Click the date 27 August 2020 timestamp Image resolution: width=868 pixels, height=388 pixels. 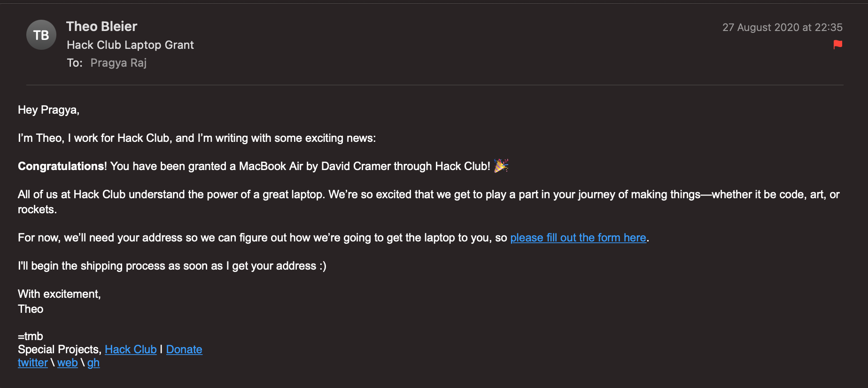coord(783,27)
